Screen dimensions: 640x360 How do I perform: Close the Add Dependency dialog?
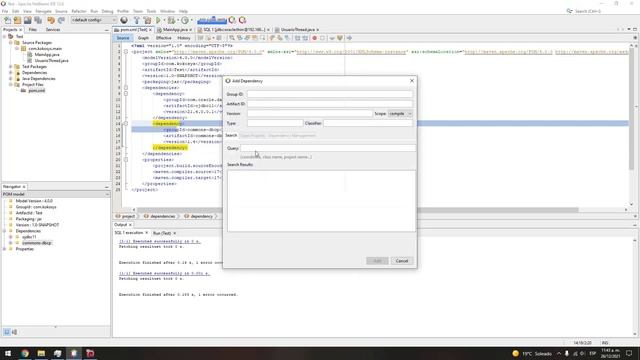(x=412, y=81)
